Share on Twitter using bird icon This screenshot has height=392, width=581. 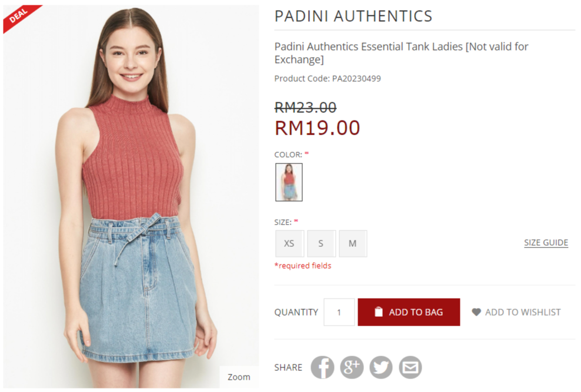point(381,367)
